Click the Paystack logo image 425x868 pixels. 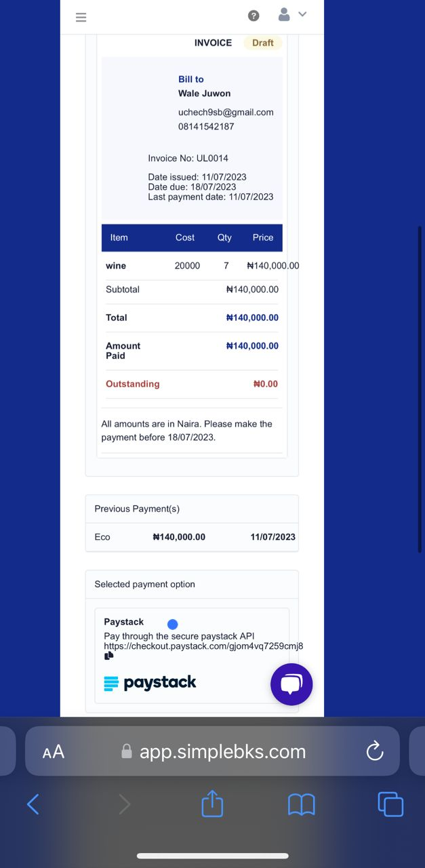(150, 683)
